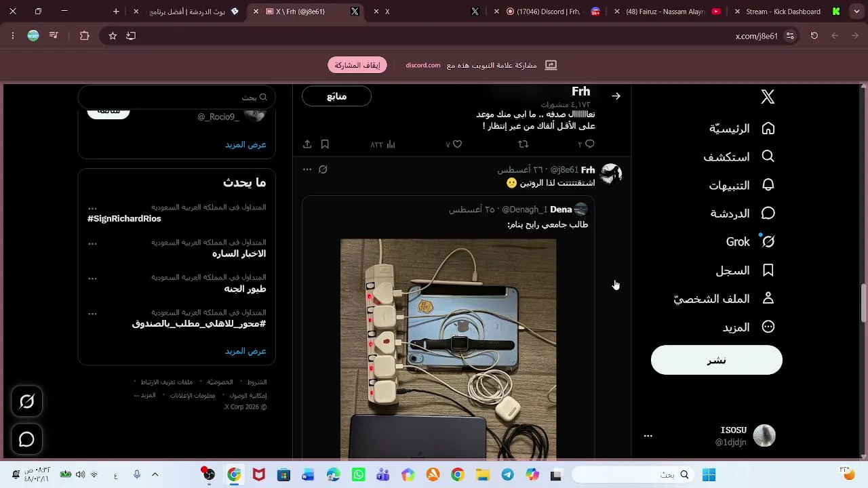Open the floating messages button

pyautogui.click(x=27, y=440)
